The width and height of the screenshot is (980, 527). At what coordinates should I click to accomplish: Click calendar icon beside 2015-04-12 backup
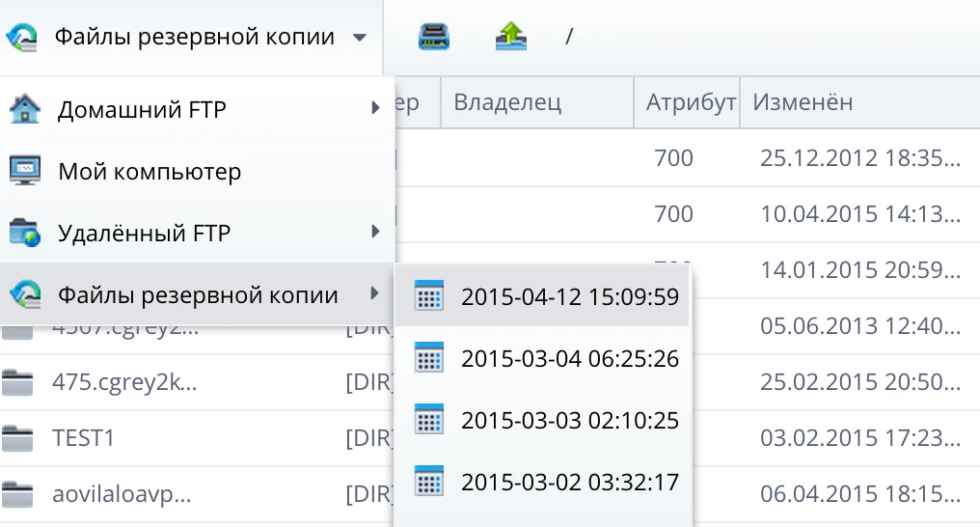[428, 295]
